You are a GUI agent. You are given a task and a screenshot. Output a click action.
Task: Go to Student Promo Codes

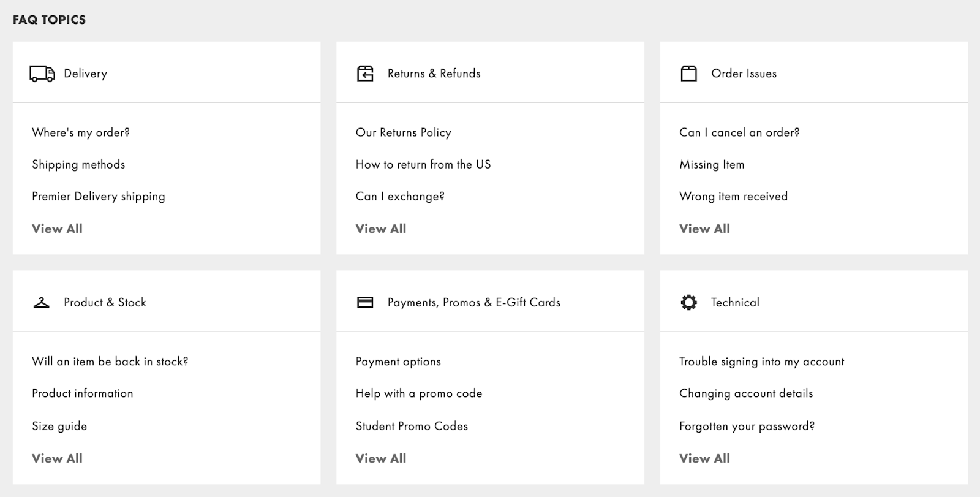click(x=412, y=426)
